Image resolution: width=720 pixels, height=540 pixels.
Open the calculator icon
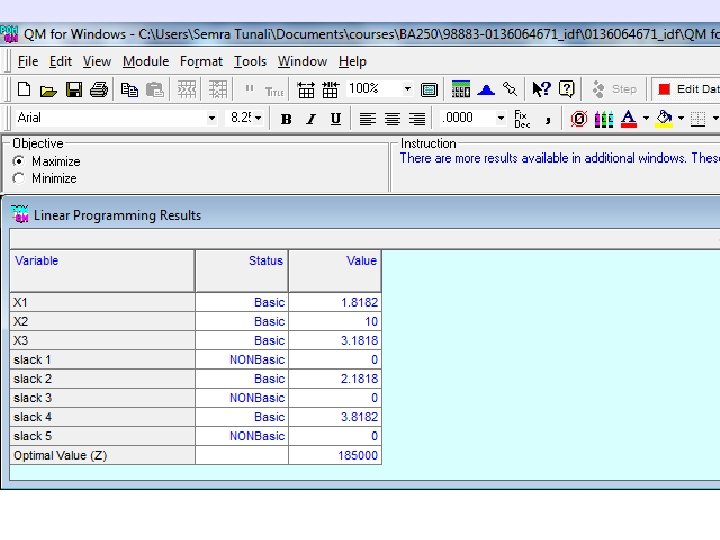[x=461, y=89]
